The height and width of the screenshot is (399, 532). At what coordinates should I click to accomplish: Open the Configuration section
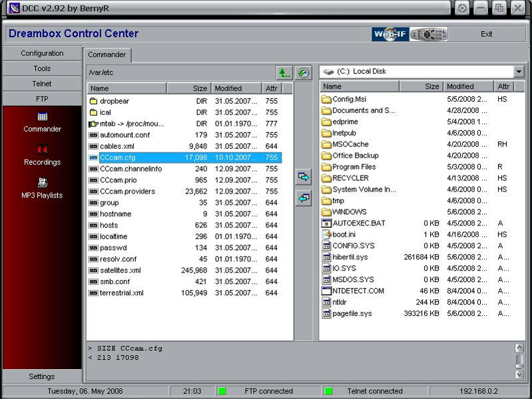click(x=42, y=53)
